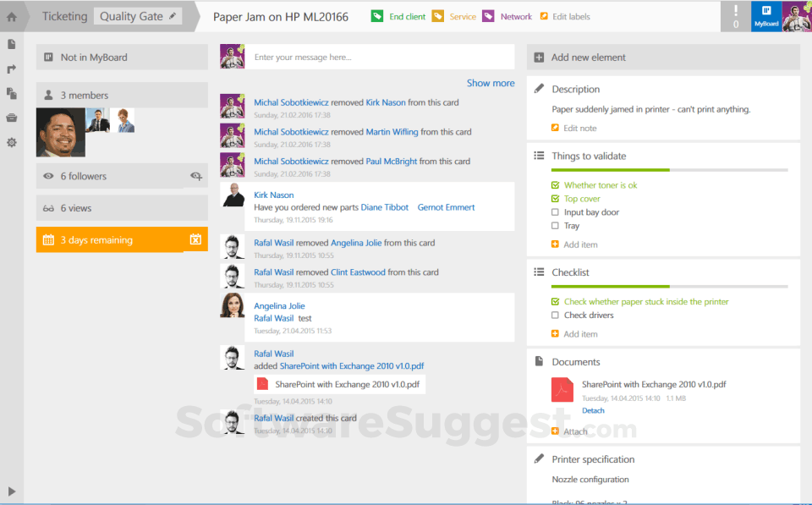Open the notifications exclamation icon

point(736,17)
